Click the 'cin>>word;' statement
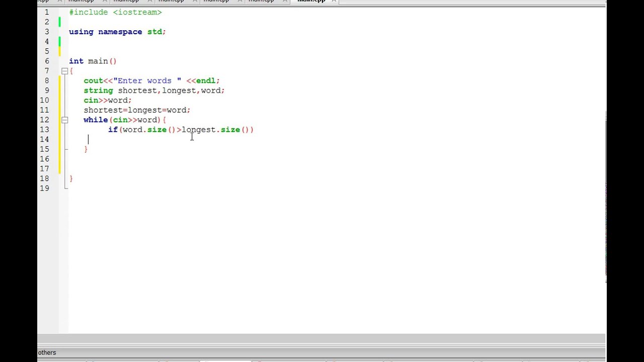 click(108, 100)
